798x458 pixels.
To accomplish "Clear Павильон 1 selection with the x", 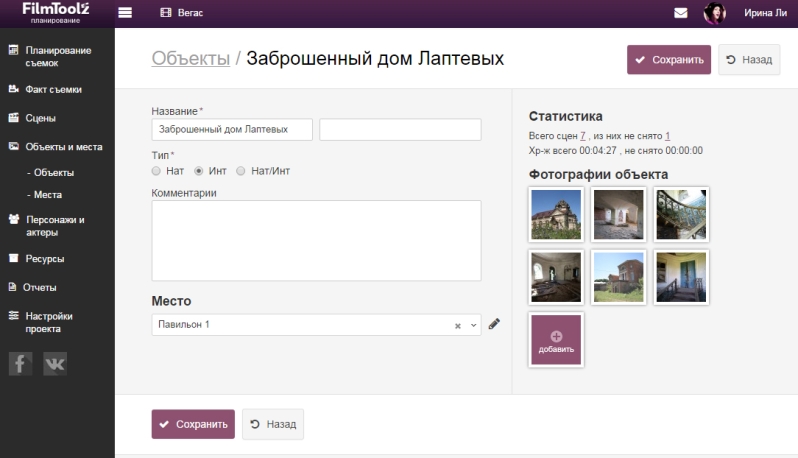I will pos(458,326).
